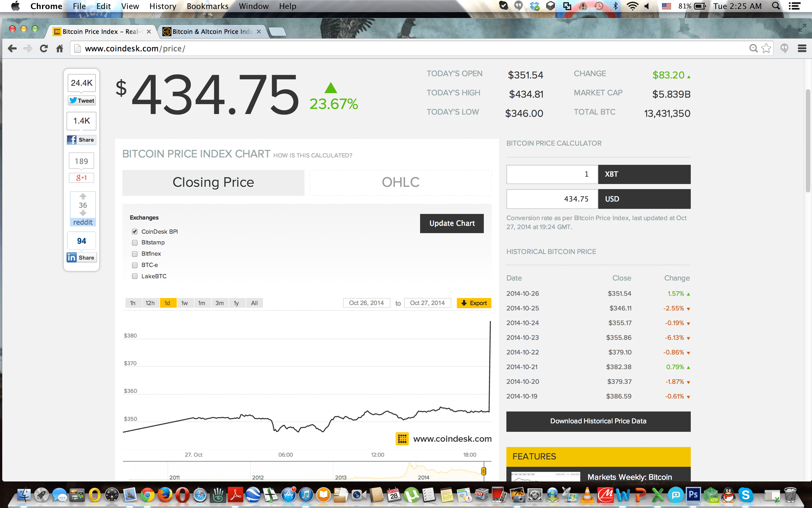Viewport: 812px width, 508px height.
Task: Choose the 1y chart range
Action: coord(237,303)
